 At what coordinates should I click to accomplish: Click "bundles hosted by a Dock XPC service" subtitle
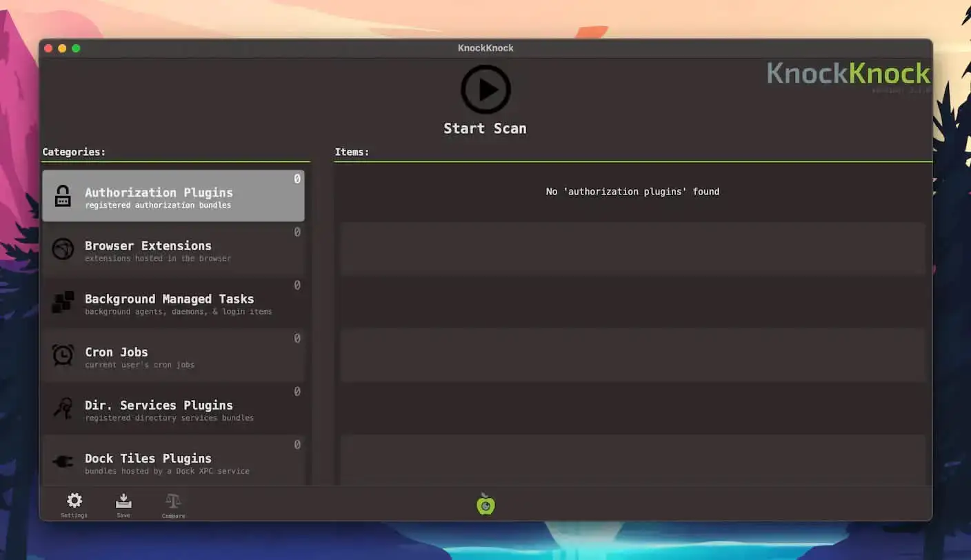coord(168,471)
